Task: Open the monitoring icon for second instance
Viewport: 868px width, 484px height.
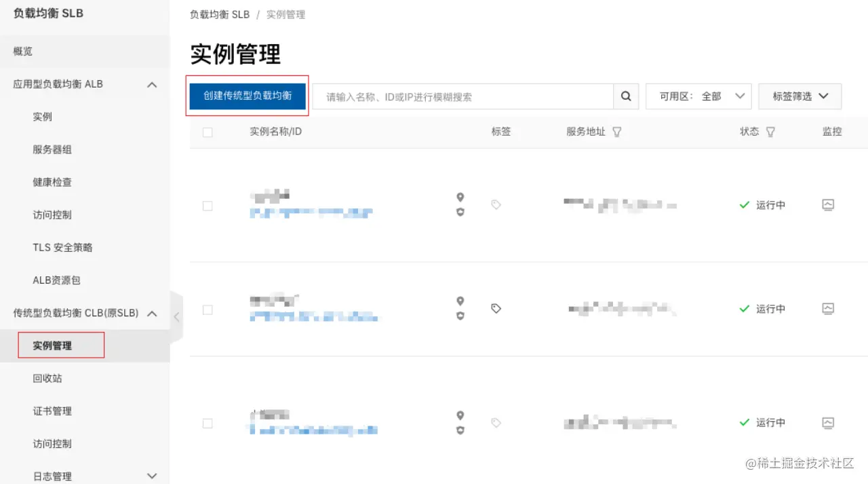Action: (x=827, y=308)
